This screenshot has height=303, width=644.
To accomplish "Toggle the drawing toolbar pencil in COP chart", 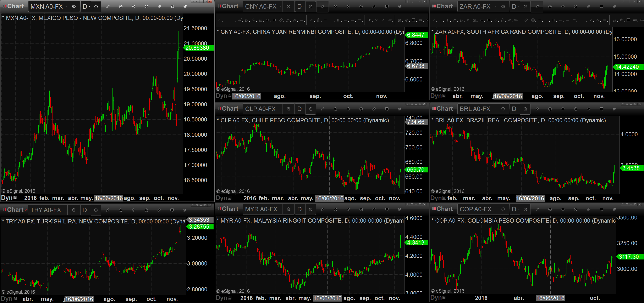I will (x=537, y=209).
